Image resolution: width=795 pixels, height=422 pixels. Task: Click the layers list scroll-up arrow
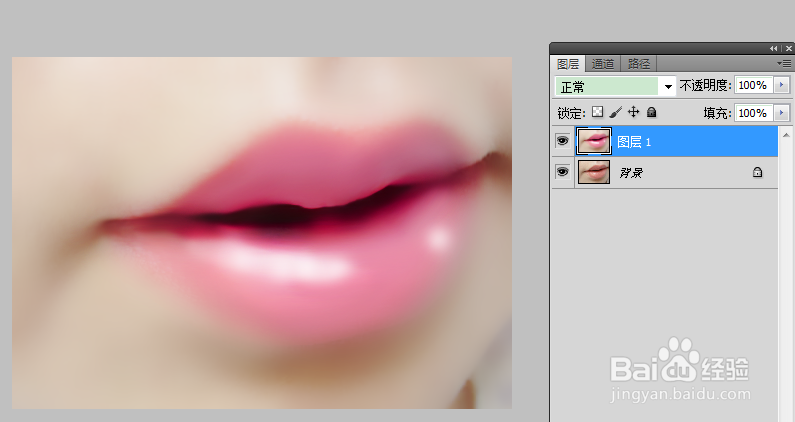coord(786,135)
